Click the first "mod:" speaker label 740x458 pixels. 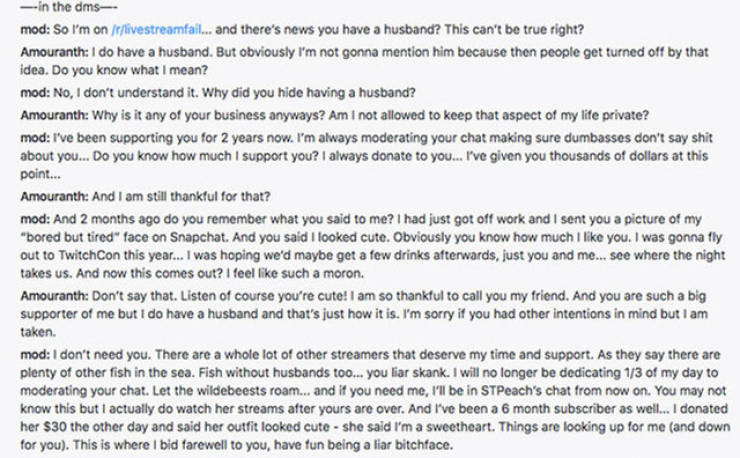pyautogui.click(x=35, y=33)
